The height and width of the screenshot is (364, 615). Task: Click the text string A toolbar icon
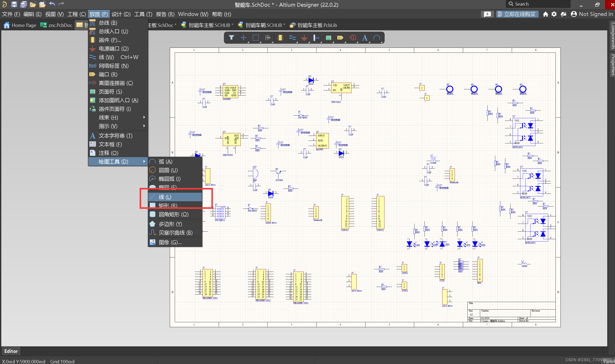click(365, 37)
